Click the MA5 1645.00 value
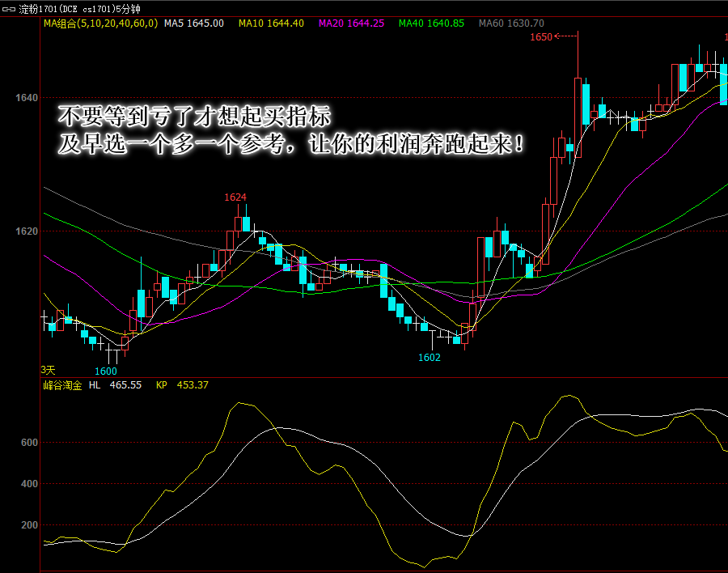The width and height of the screenshot is (728, 573). 194,23
